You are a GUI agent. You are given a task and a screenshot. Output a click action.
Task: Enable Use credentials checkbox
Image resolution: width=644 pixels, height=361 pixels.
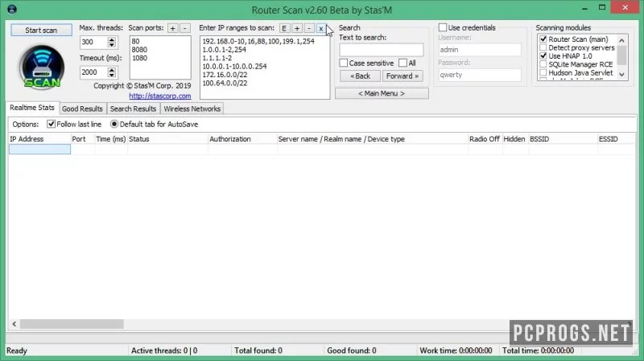[x=442, y=27]
